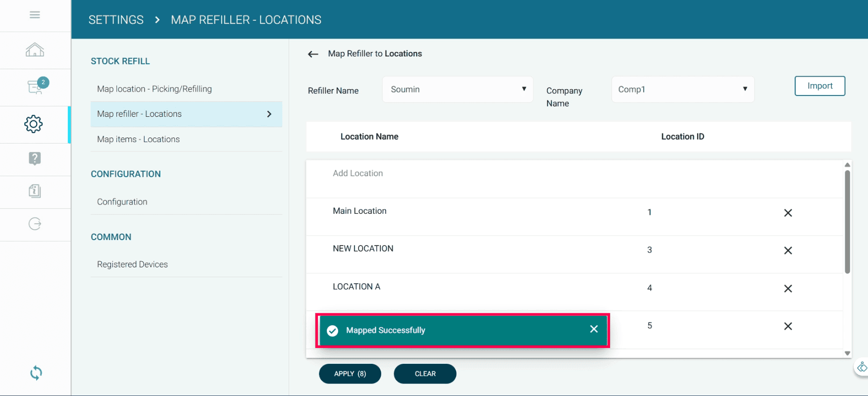
Task: Click the sync refresh icon
Action: click(36, 373)
